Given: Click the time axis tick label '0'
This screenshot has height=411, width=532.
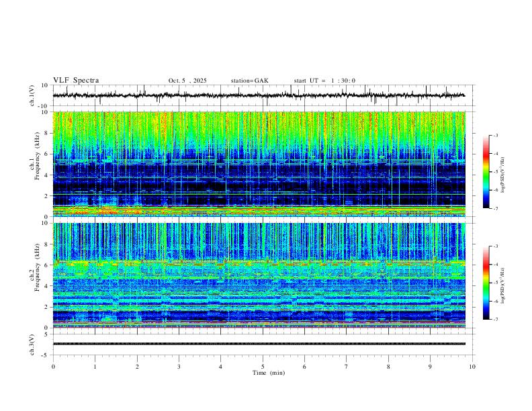Looking at the screenshot, I should 53,367.
